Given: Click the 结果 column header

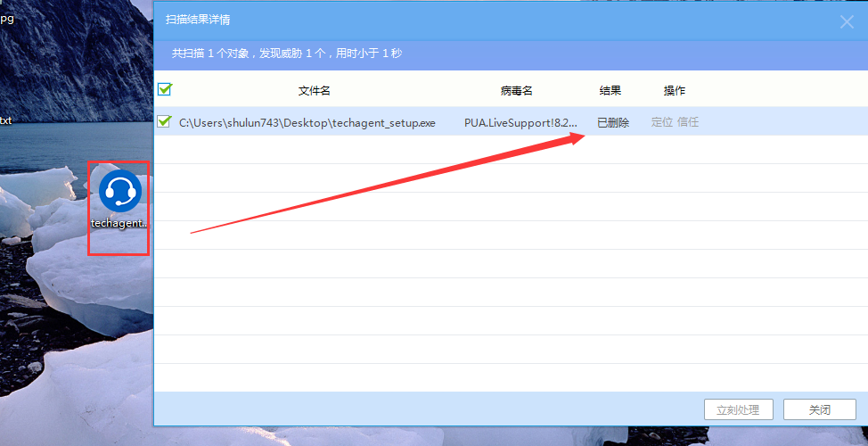Looking at the screenshot, I should tap(610, 91).
